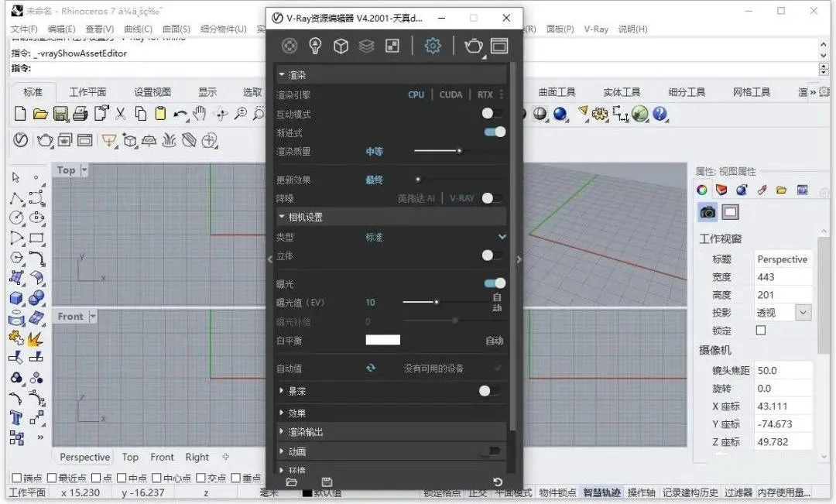Open V-Ray render elements layers icon

click(x=366, y=46)
